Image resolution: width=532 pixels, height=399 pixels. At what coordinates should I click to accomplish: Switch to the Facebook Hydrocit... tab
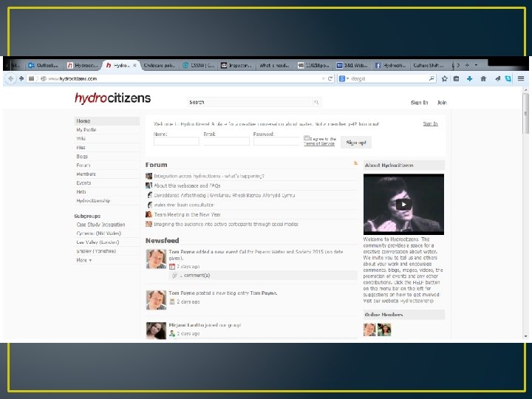(x=391, y=65)
